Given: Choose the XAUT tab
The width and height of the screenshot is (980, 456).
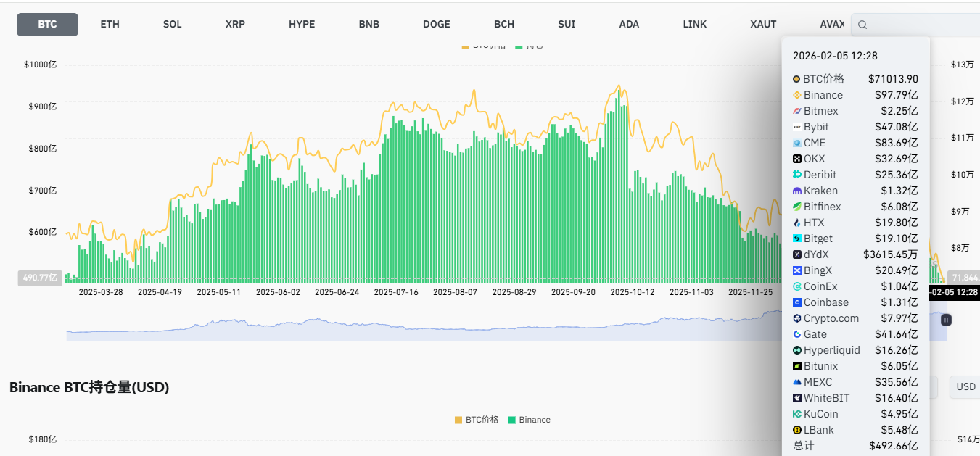Looking at the screenshot, I should coord(763,24).
